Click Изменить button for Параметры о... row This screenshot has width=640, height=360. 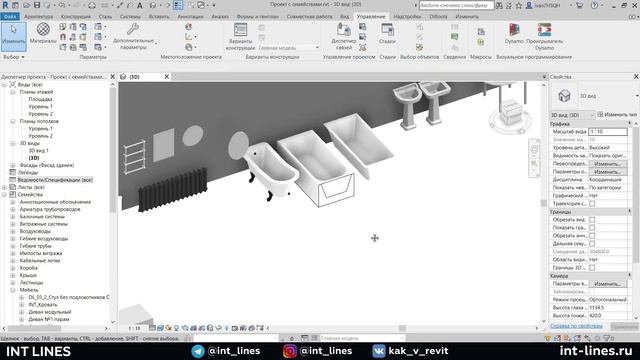(x=608, y=172)
